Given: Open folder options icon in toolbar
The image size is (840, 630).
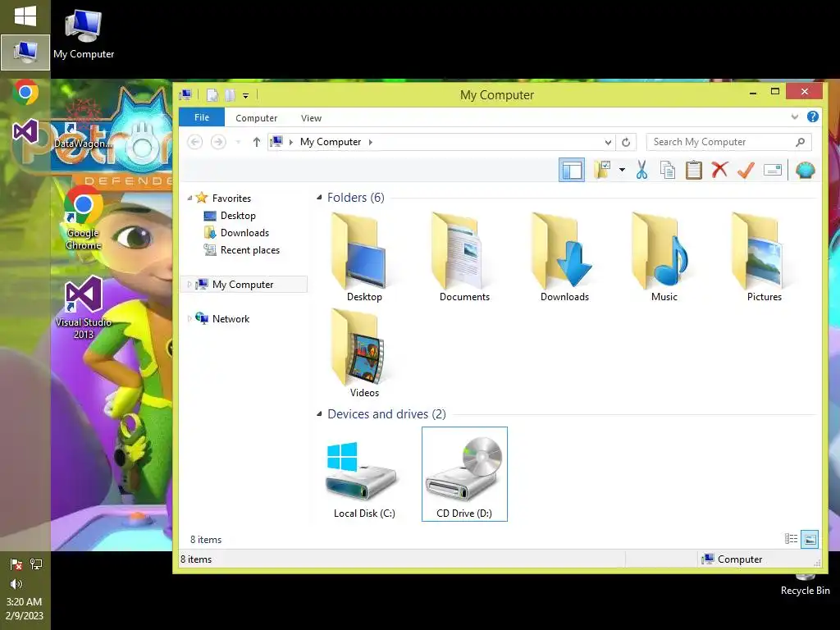Looking at the screenshot, I should coord(602,170).
